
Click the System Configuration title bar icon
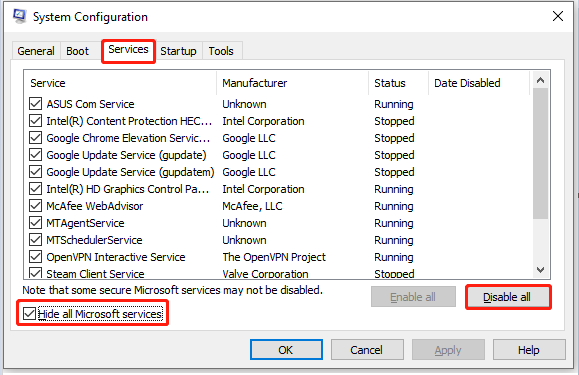click(x=19, y=16)
